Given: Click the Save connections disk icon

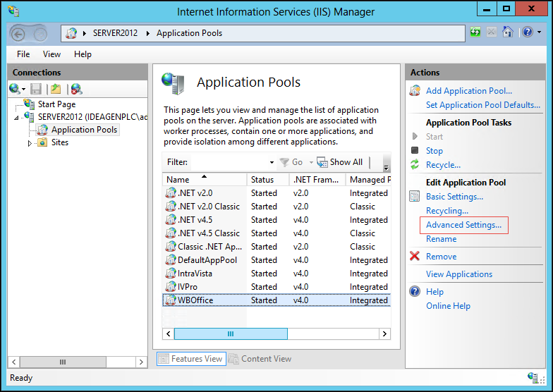Looking at the screenshot, I should pos(35,89).
